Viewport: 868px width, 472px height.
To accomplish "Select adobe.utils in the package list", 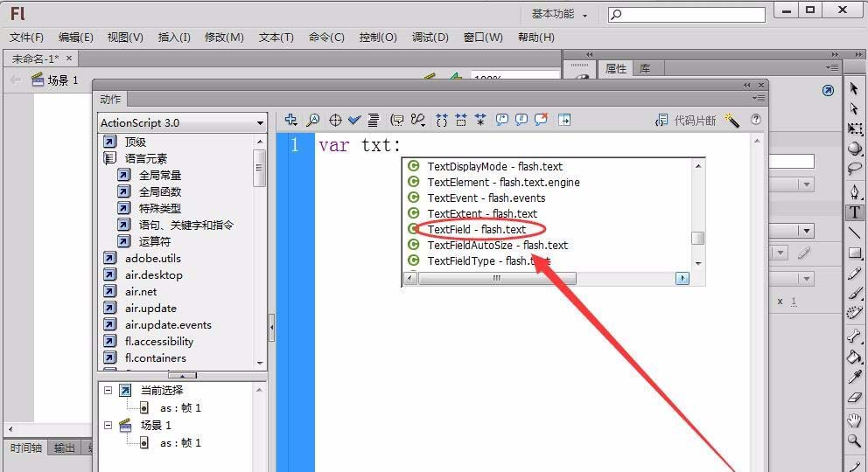I will click(152, 259).
